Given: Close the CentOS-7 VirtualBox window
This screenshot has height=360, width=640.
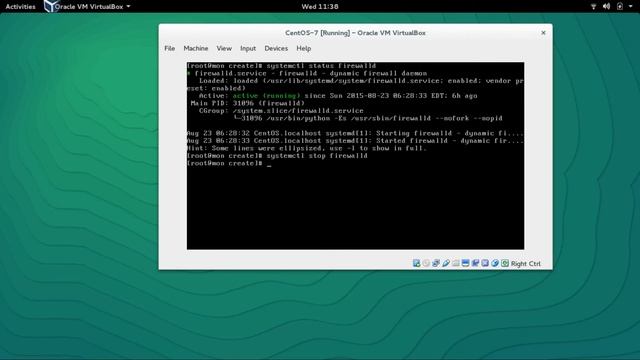Looking at the screenshot, I should point(543,33).
